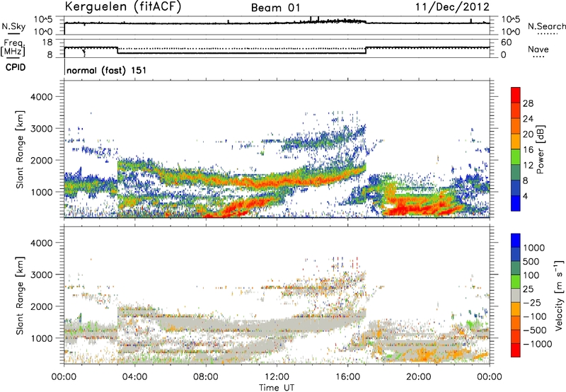Click the '-1000' tick on the velocity colorbar
The width and height of the screenshot is (566, 392).
click(538, 344)
